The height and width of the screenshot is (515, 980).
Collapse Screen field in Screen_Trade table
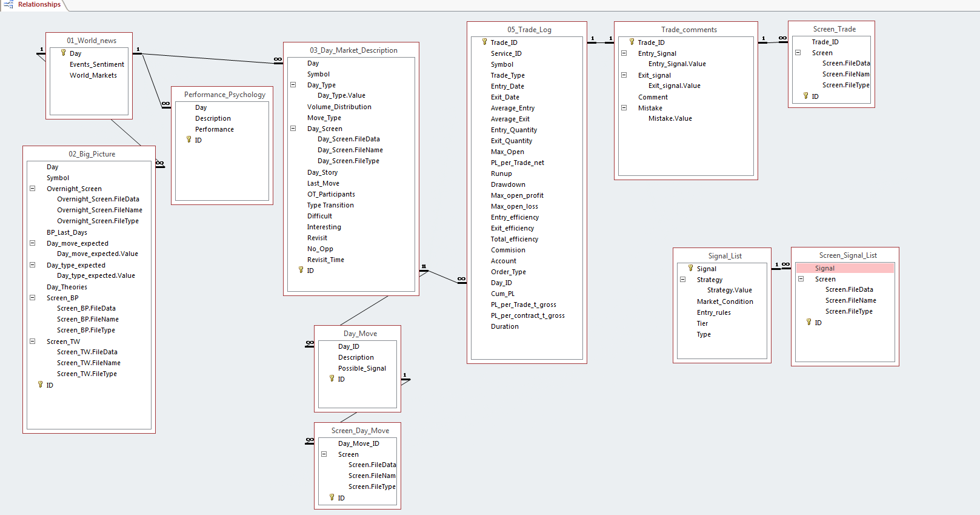[798, 53]
